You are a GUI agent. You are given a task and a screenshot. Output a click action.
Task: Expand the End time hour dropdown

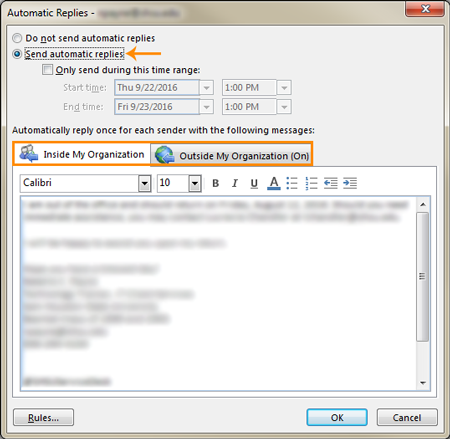[x=284, y=107]
